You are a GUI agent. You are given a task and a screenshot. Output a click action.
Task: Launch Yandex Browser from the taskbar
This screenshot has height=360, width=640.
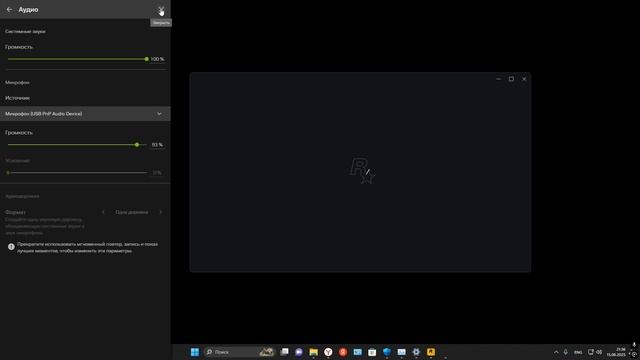point(328,352)
